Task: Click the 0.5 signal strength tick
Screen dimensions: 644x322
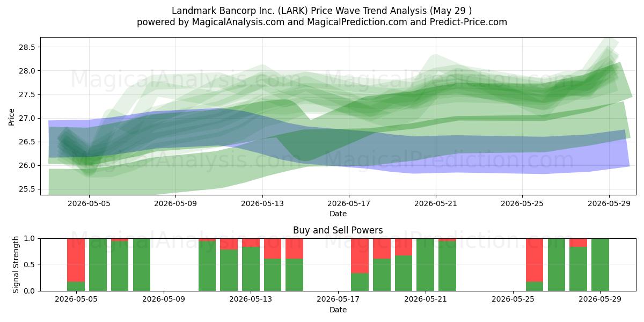Action: [x=30, y=265]
